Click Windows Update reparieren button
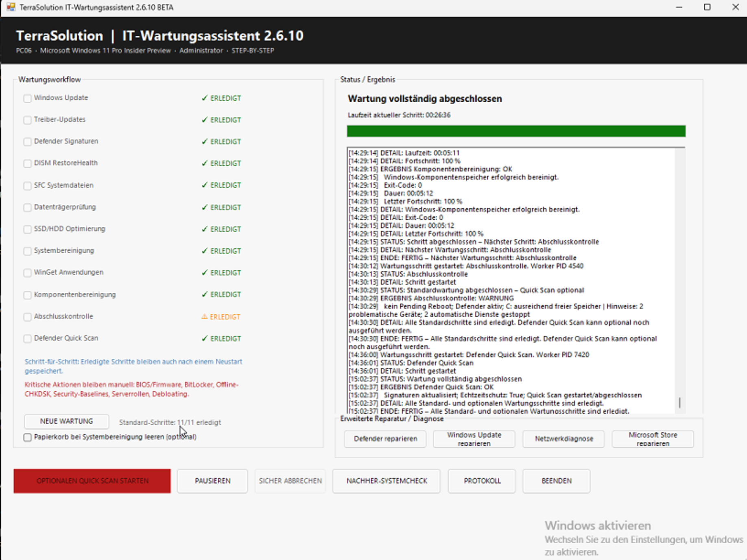The width and height of the screenshot is (747, 560). point(474,439)
